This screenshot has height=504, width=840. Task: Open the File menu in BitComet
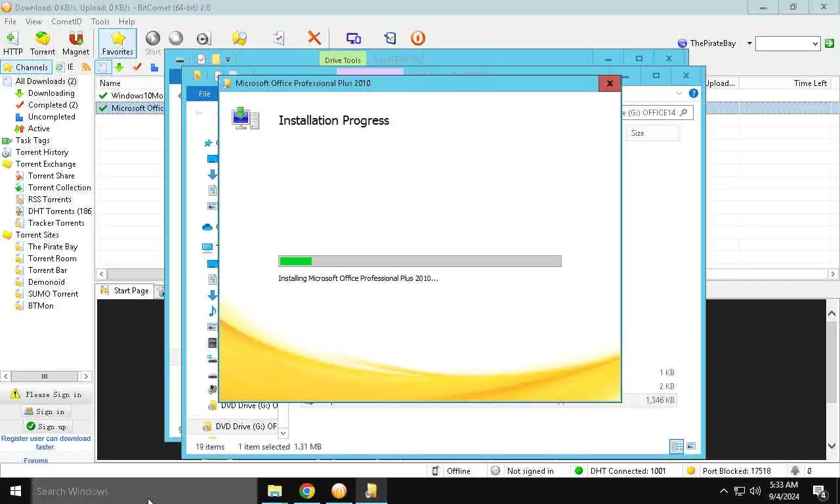[10, 22]
